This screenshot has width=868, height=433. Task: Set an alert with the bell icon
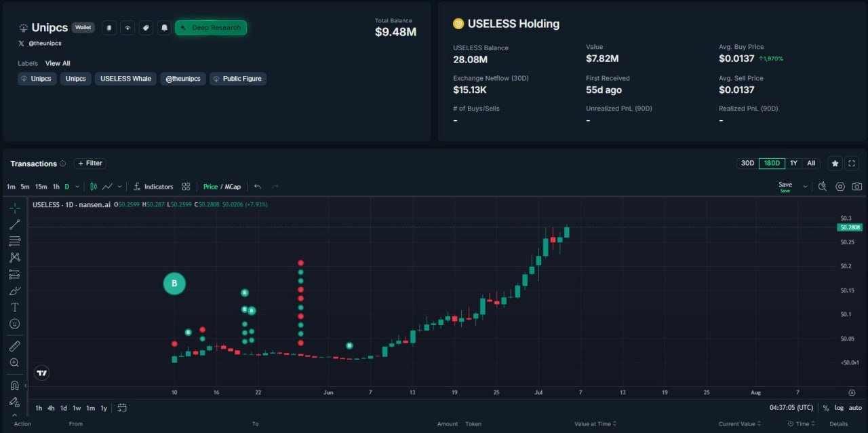click(x=164, y=28)
